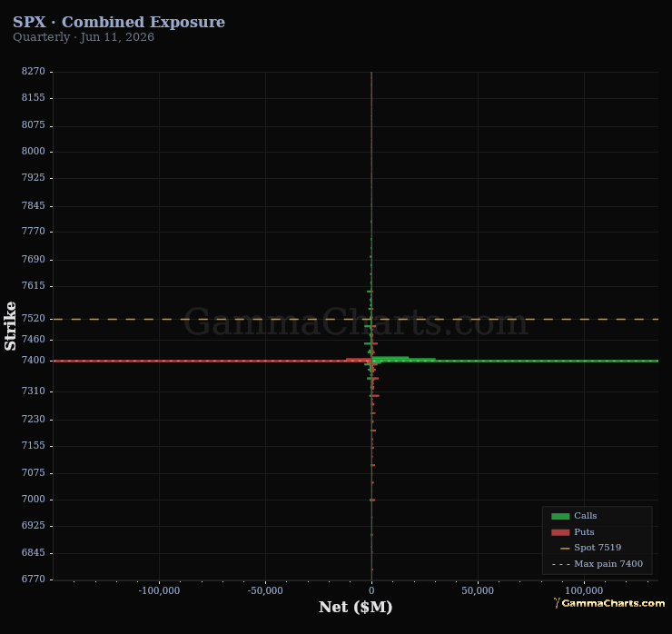Viewport: 672px width, 634px height.
Task: Click the Quarterly · Jun 11, 2026 subtitle
Action: tap(84, 37)
